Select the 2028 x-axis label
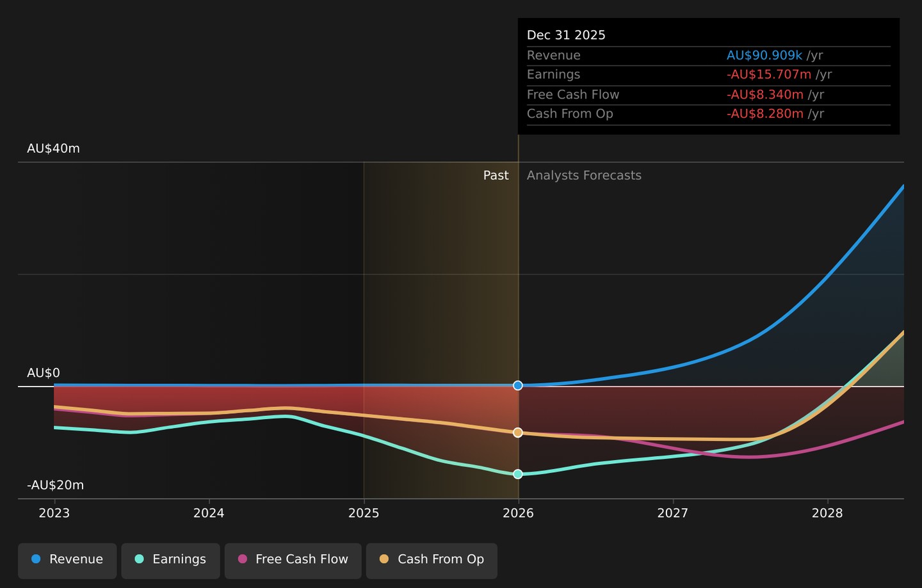Viewport: 922px width, 588px height. 827,513
